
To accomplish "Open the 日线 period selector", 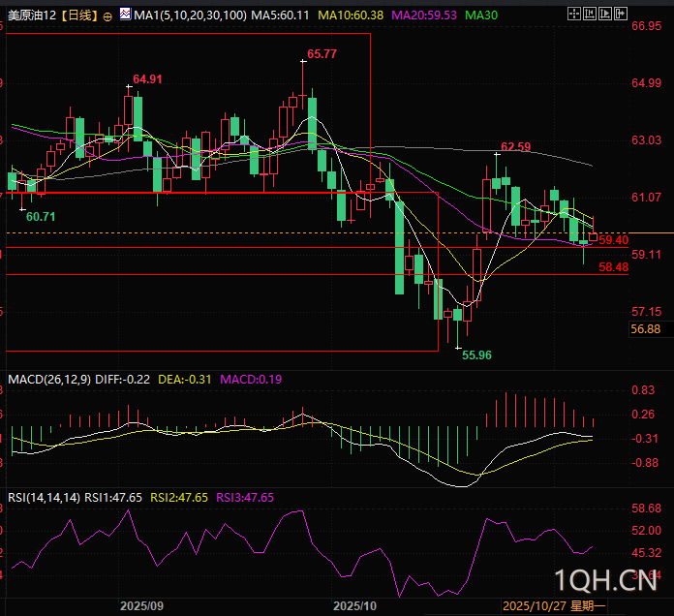I will coord(80,15).
